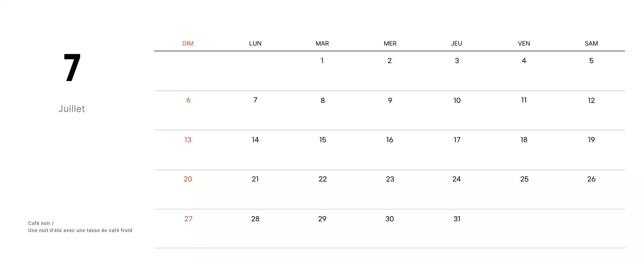The image size is (644, 263).
Task: Click the SAM column header
Action: click(591, 43)
